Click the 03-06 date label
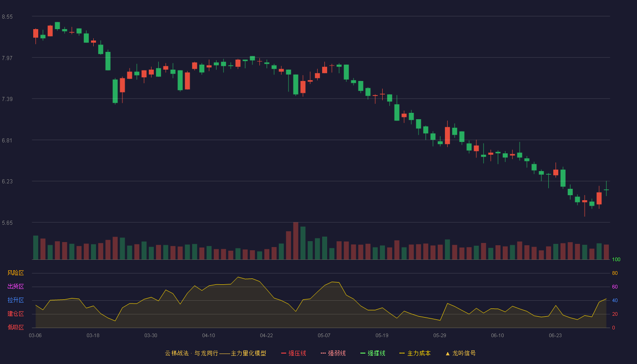 [35, 335]
